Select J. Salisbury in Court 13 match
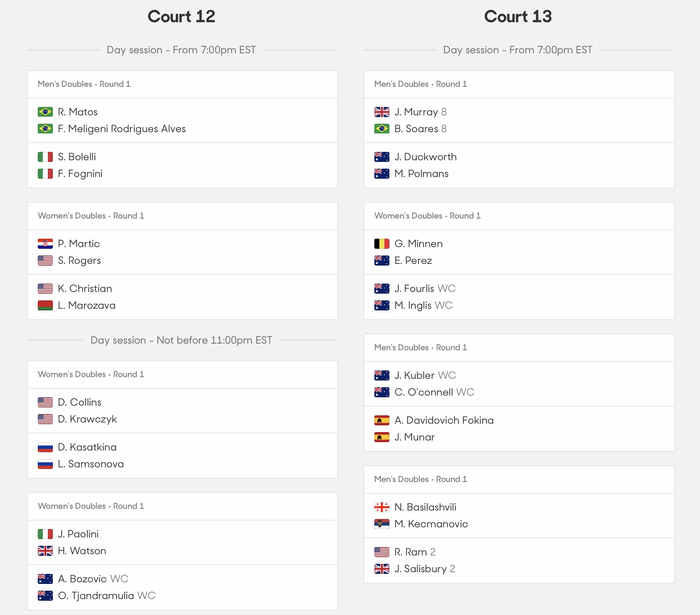This screenshot has width=700, height=615. [421, 569]
